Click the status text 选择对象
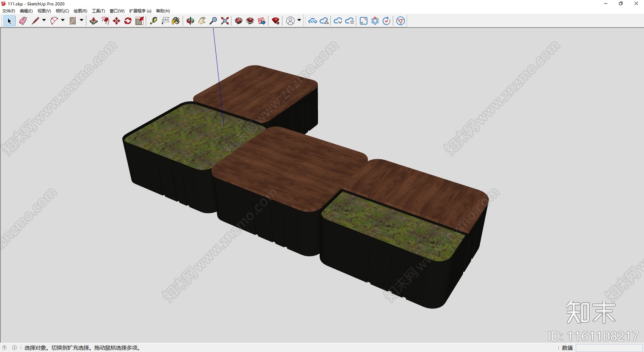Image resolution: width=644 pixels, height=352 pixels. (x=36, y=348)
